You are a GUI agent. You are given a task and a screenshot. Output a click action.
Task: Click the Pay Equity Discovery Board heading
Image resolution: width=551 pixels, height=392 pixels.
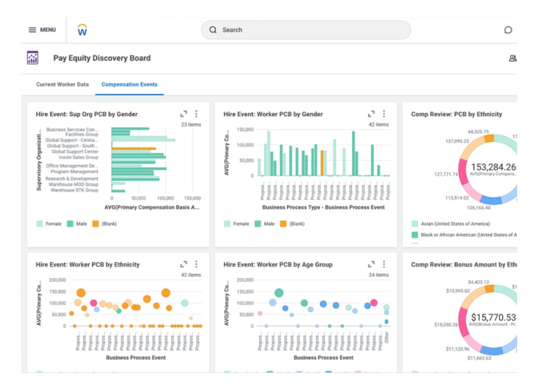pyautogui.click(x=102, y=58)
